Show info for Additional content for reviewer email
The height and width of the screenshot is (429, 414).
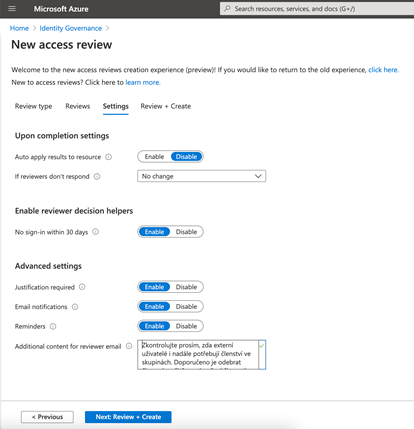pyautogui.click(x=129, y=346)
